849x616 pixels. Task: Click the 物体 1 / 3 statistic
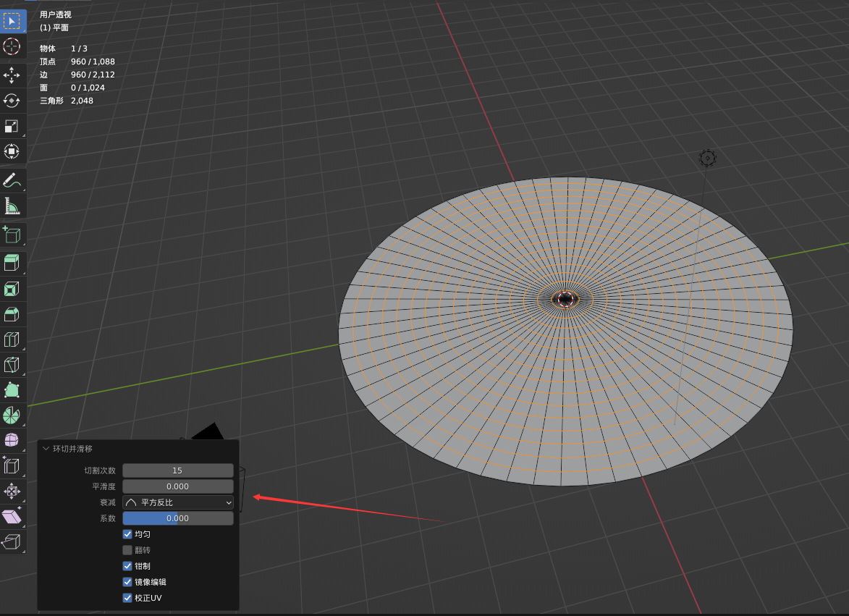click(x=64, y=48)
